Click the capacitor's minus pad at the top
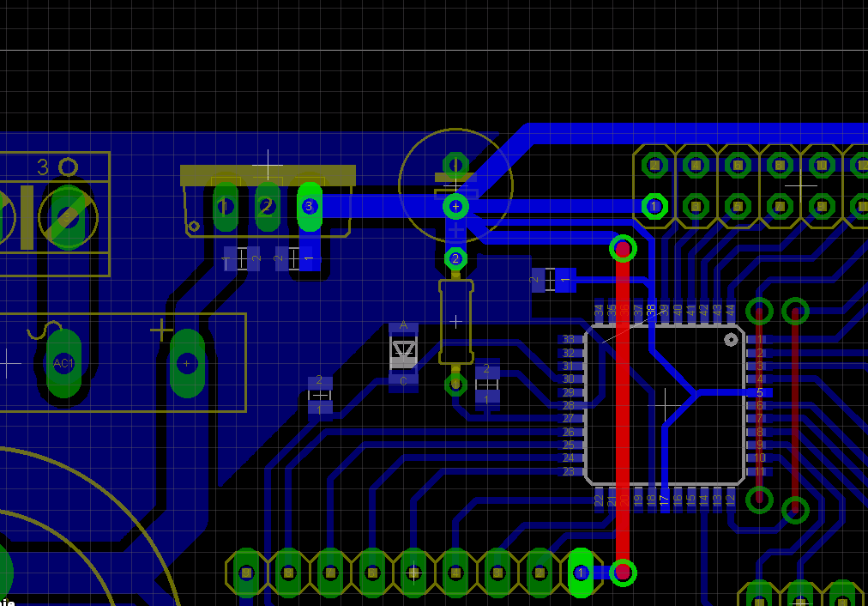 pos(455,165)
